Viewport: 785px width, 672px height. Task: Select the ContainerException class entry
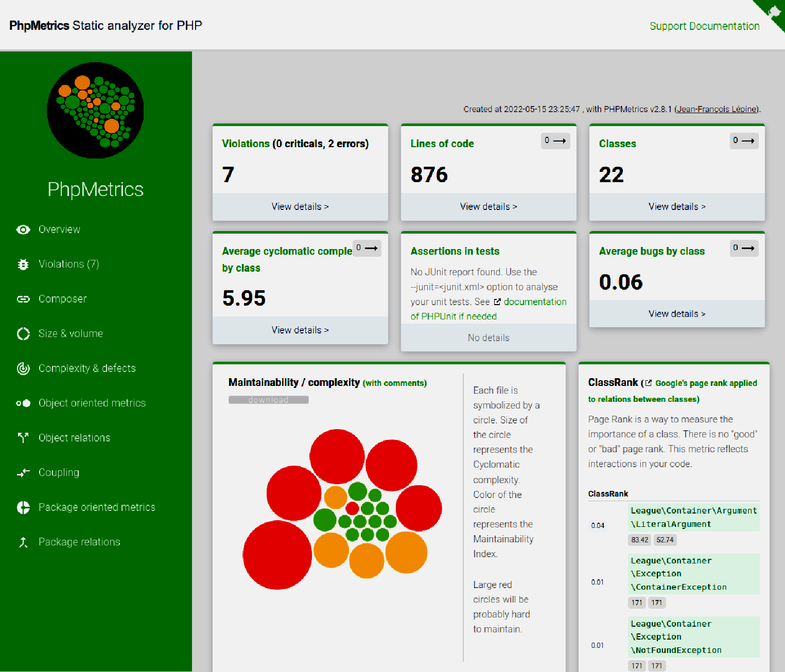pyautogui.click(x=693, y=574)
